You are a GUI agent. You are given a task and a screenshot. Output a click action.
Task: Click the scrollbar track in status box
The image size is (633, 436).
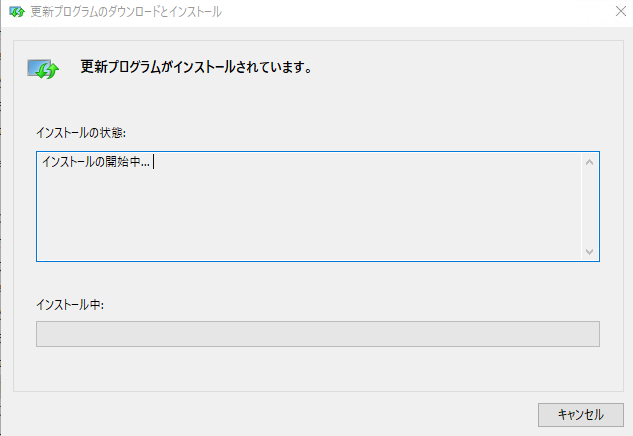(x=589, y=207)
